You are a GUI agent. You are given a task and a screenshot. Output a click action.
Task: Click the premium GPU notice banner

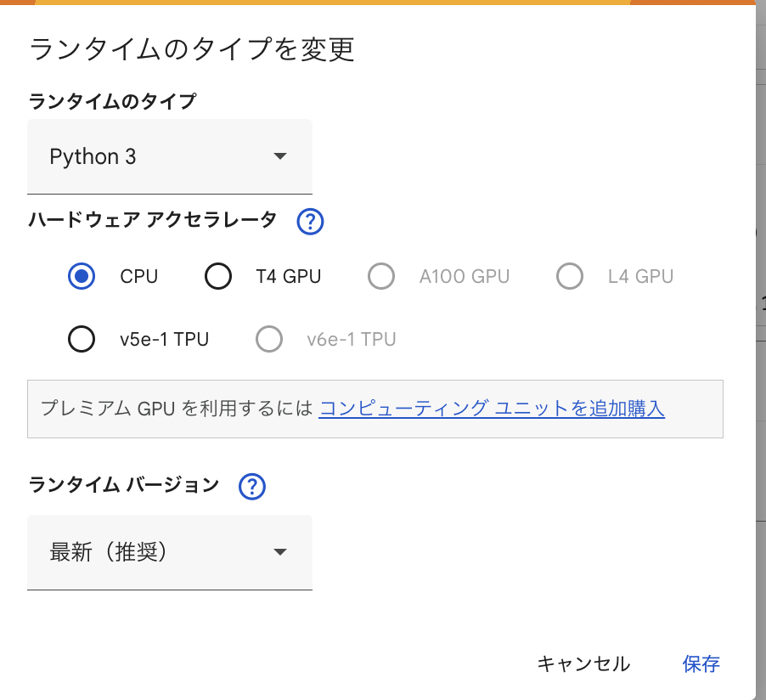click(x=376, y=409)
